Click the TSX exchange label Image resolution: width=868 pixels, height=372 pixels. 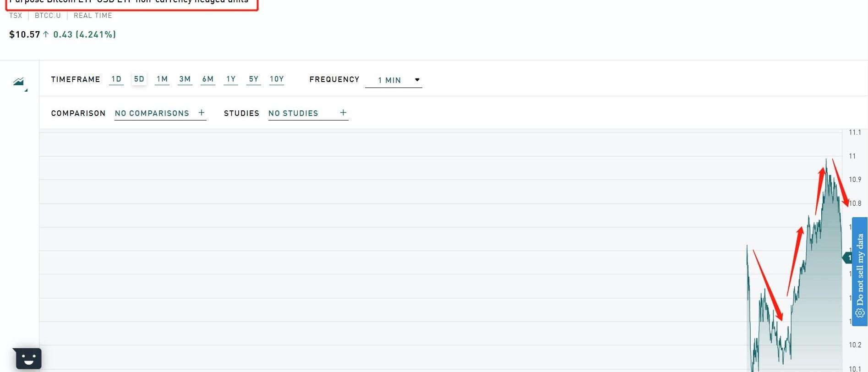click(16, 16)
